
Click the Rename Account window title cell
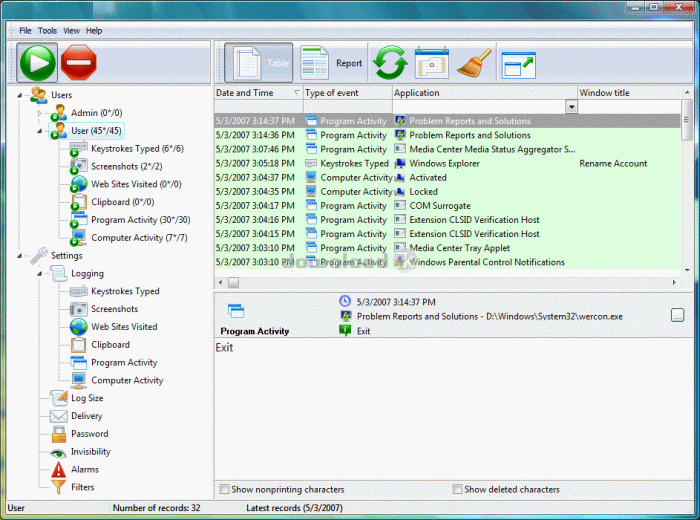pyautogui.click(x=613, y=163)
